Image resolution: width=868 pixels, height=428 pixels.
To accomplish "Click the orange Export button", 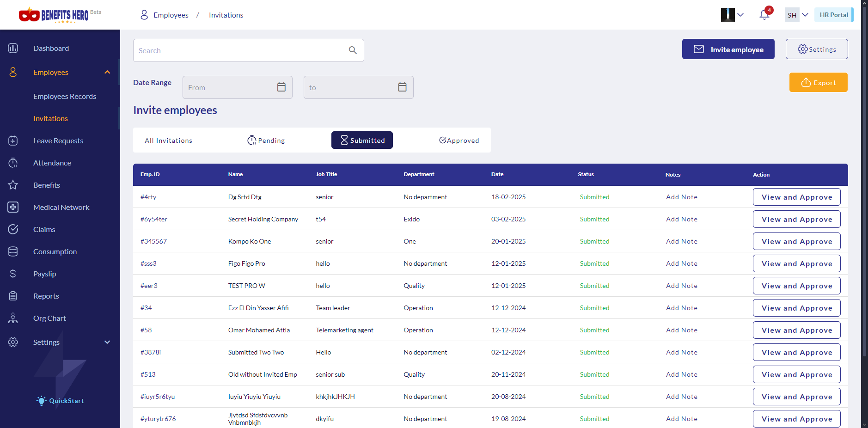I will pyautogui.click(x=818, y=83).
